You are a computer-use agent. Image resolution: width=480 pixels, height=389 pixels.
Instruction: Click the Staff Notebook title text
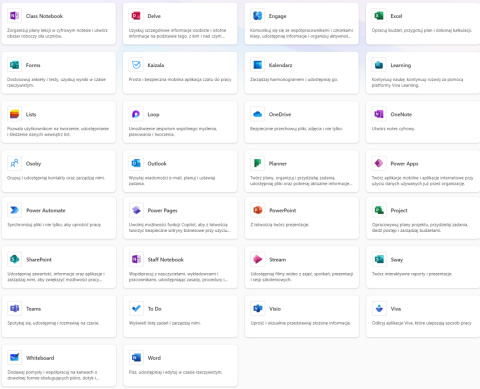click(x=166, y=260)
